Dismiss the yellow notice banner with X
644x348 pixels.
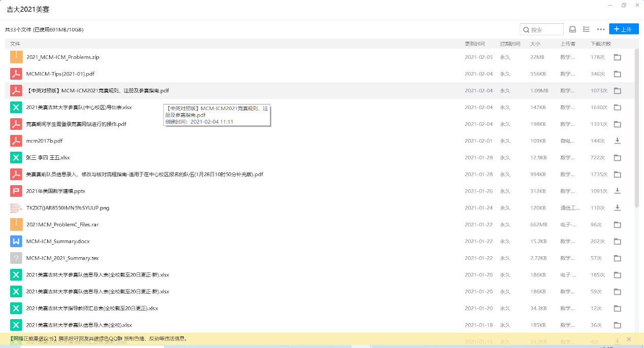[629, 339]
